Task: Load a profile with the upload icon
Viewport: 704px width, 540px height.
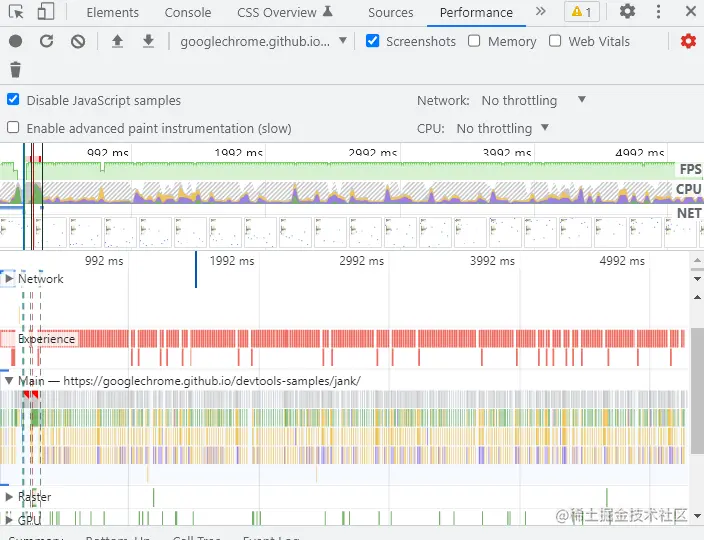Action: coord(117,41)
